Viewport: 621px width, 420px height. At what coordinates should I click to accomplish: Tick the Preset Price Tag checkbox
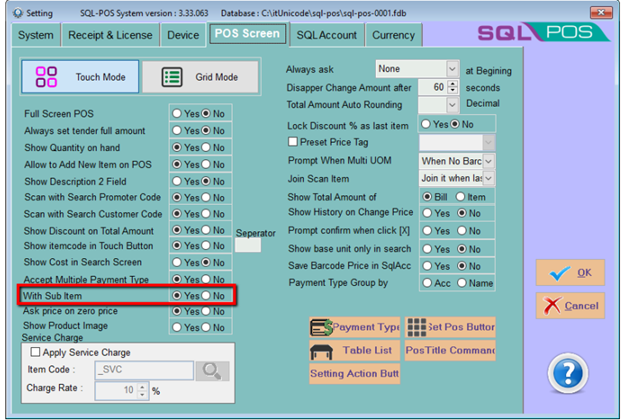[x=293, y=142]
